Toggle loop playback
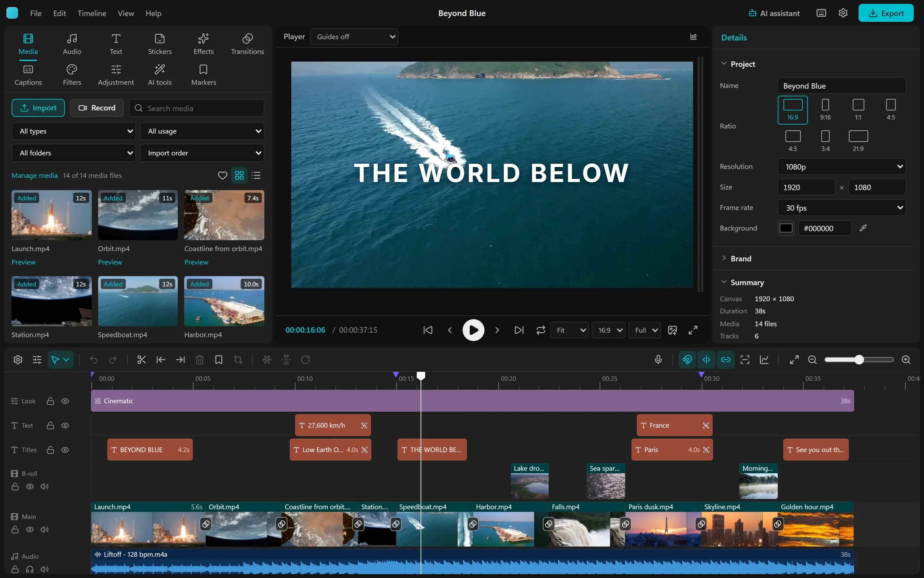924x578 pixels. [x=541, y=330]
